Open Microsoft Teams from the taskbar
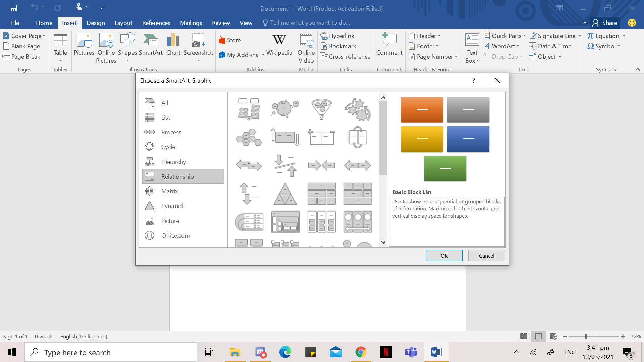644x362 pixels. 411,352
